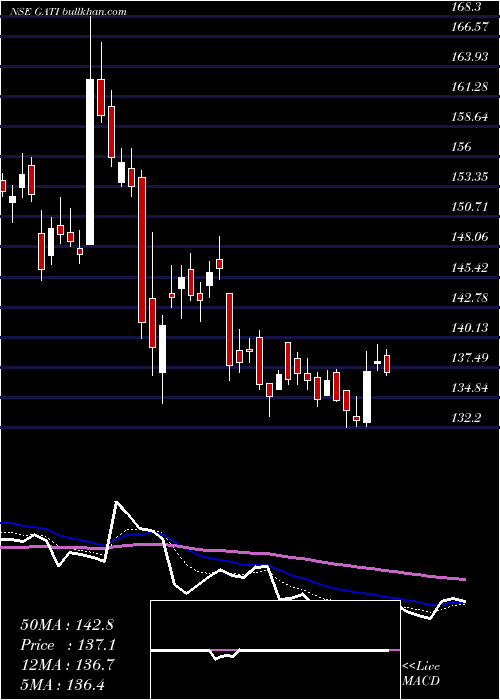Click the NSE GATI bullkhan.com title text
Viewport: 500px width, 700px height.
pos(68,12)
